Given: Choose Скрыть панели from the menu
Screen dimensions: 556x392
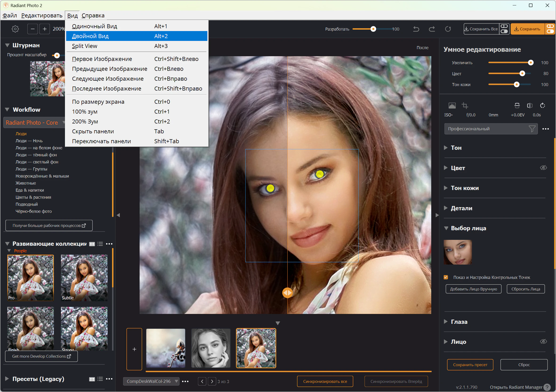Looking at the screenshot, I should tap(93, 131).
